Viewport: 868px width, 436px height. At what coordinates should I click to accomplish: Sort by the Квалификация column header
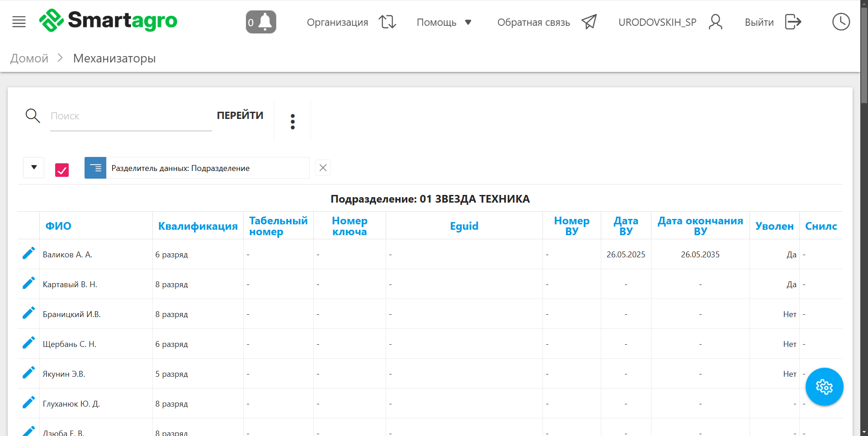(198, 226)
